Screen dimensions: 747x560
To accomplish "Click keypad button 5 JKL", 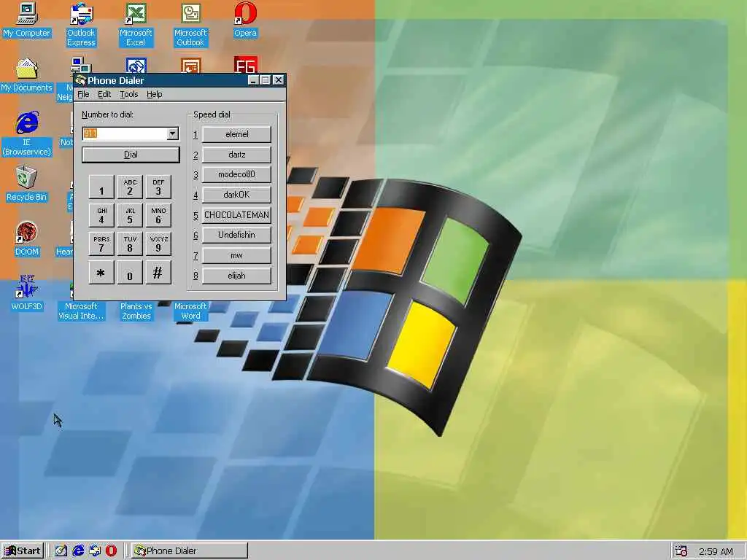I will point(130,215).
